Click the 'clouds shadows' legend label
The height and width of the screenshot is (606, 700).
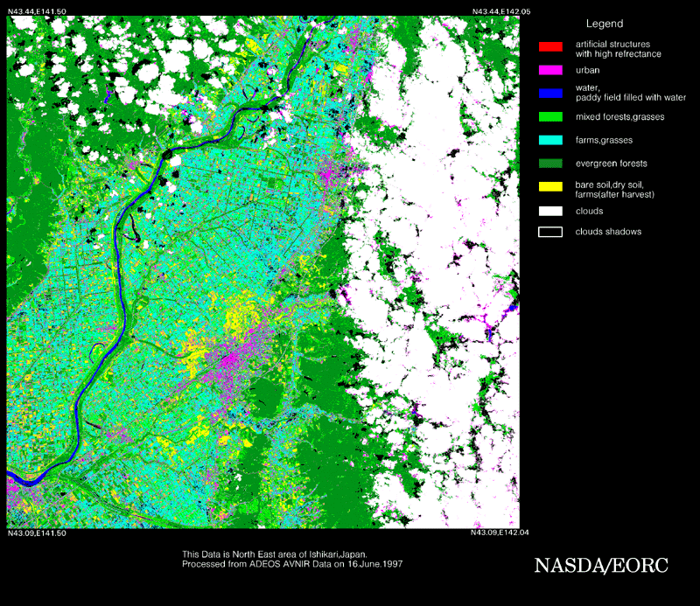(x=608, y=232)
